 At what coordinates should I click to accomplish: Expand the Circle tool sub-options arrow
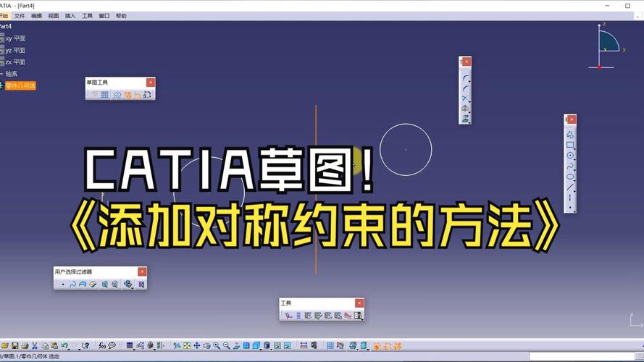click(574, 159)
